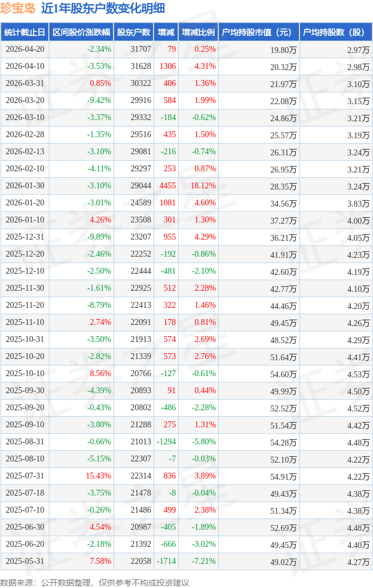The height and width of the screenshot is (588, 373).
Task: Click the price change value -9.42%
Action: tap(99, 100)
